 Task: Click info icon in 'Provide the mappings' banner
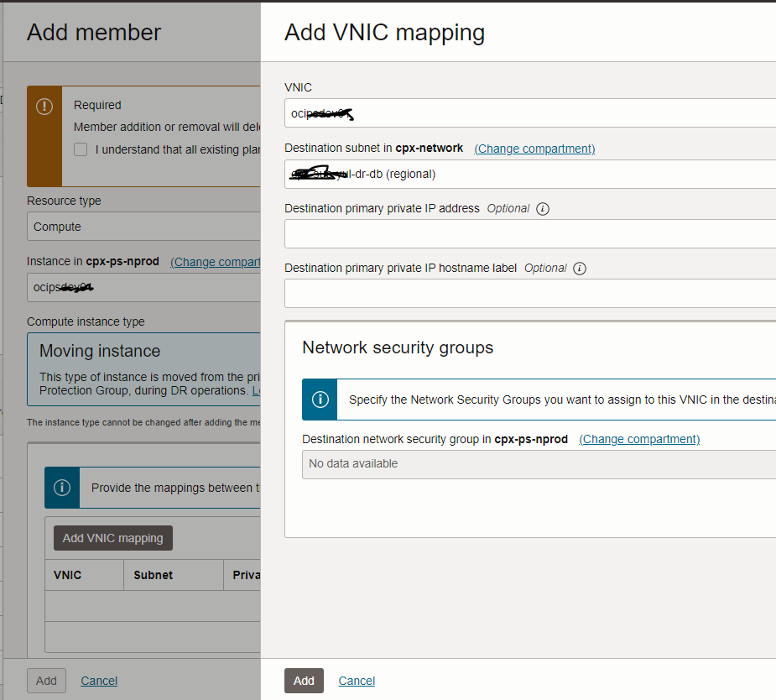click(x=62, y=488)
